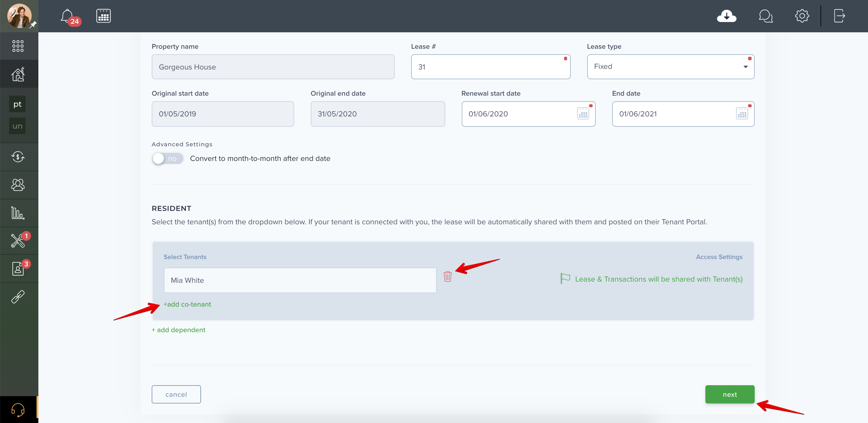Click the pin icon beside avatar
The width and height of the screenshot is (868, 423).
(33, 25)
